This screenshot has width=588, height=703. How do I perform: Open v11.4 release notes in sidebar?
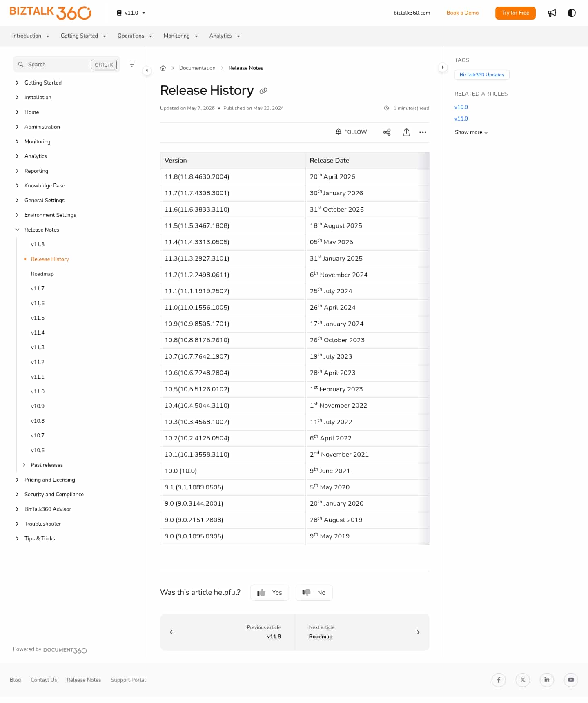pyautogui.click(x=38, y=333)
